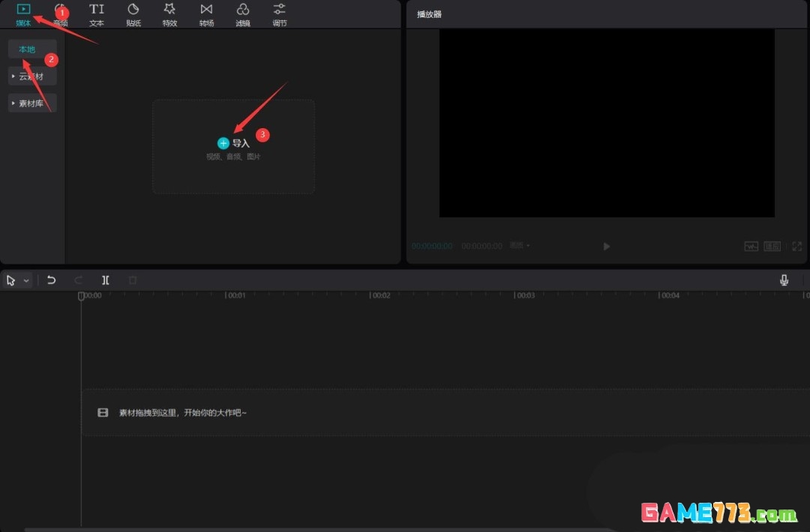This screenshot has height=532, width=810.
Task: Click the 00:03 mark on timeline ruler
Action: pyautogui.click(x=524, y=295)
